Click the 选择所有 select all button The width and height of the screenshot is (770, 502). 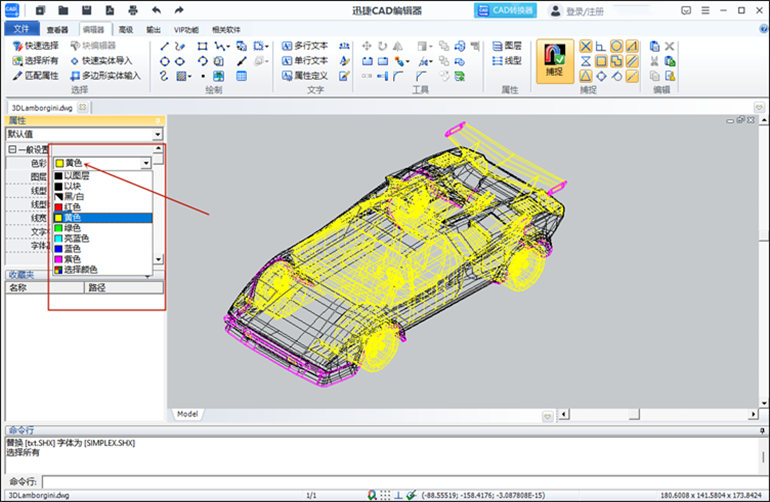[x=35, y=61]
